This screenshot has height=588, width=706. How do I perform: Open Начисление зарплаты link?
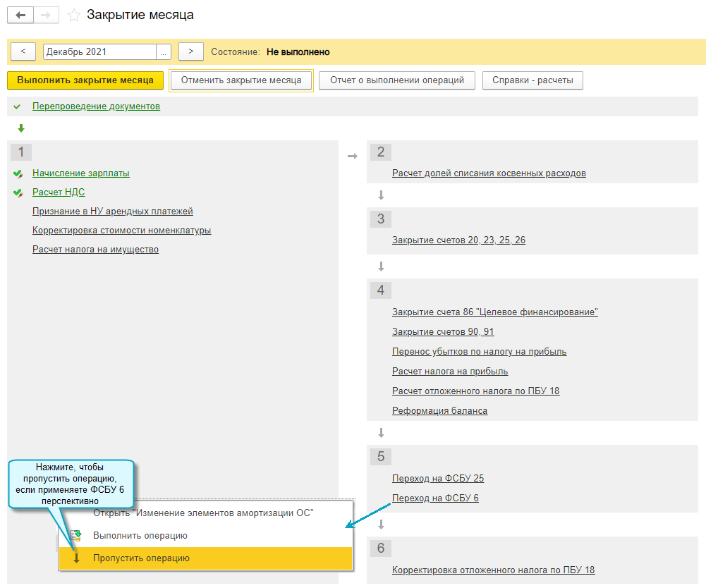coord(81,173)
